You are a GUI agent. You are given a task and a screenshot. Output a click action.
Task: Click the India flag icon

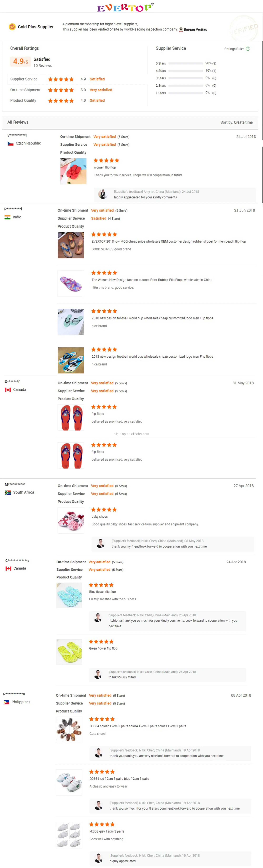pos(7,217)
